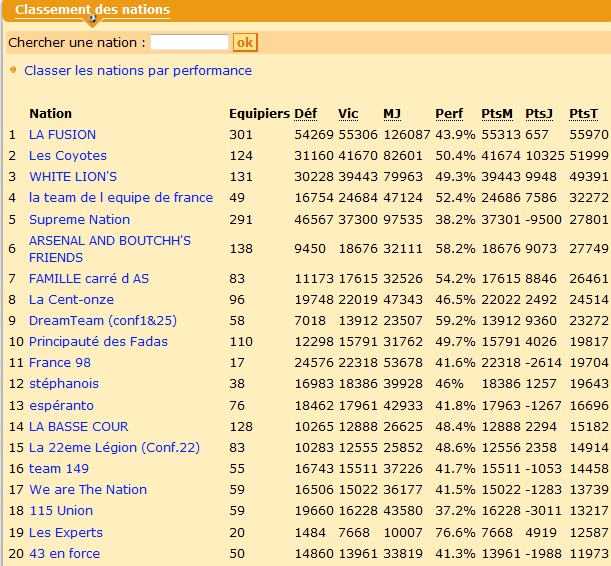Open the La Cent-onze nation link
The image size is (611, 566).
click(71, 300)
